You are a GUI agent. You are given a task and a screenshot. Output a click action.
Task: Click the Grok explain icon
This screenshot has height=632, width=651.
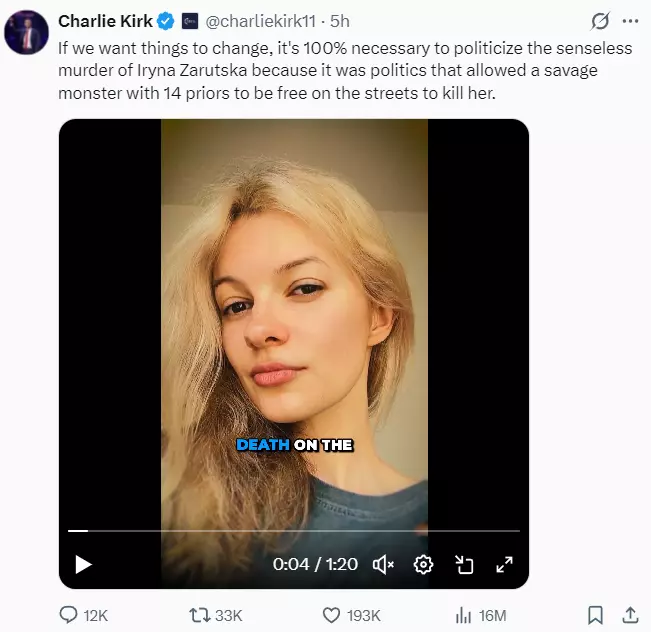point(600,21)
